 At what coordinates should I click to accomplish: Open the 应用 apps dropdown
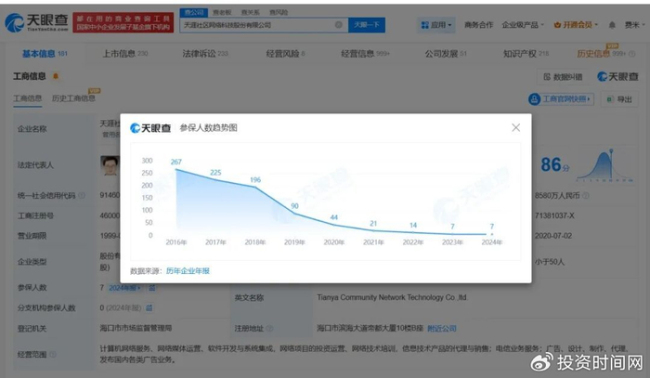436,25
